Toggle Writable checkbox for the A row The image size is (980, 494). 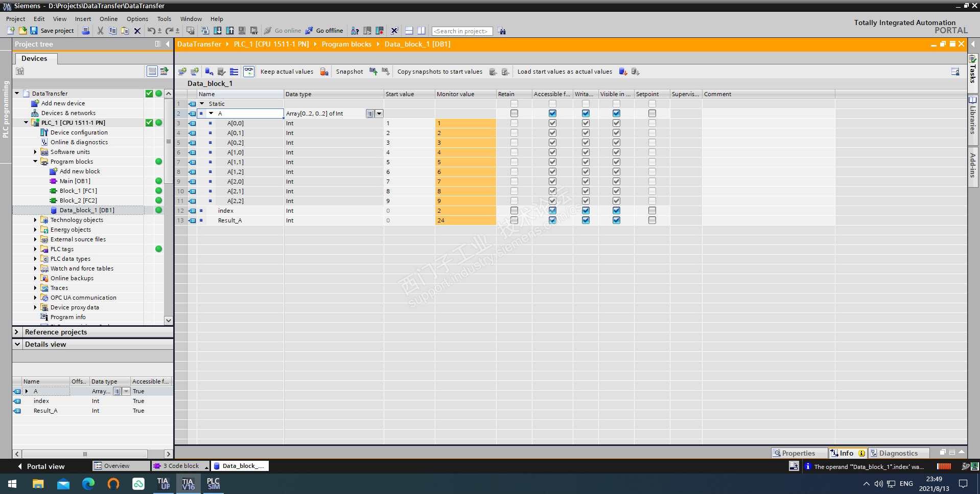586,114
